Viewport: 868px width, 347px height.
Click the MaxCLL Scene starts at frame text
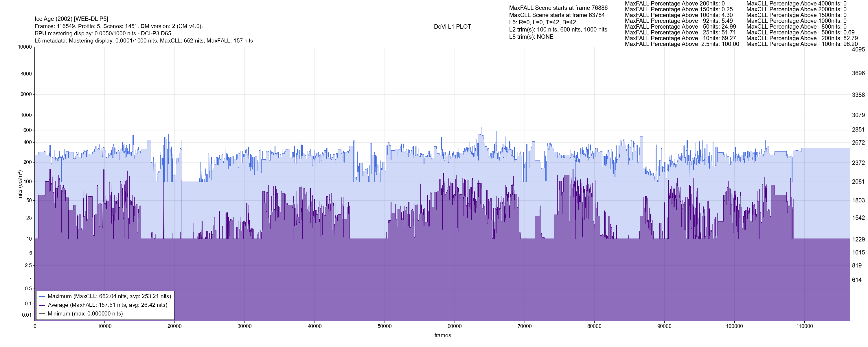pyautogui.click(x=557, y=15)
